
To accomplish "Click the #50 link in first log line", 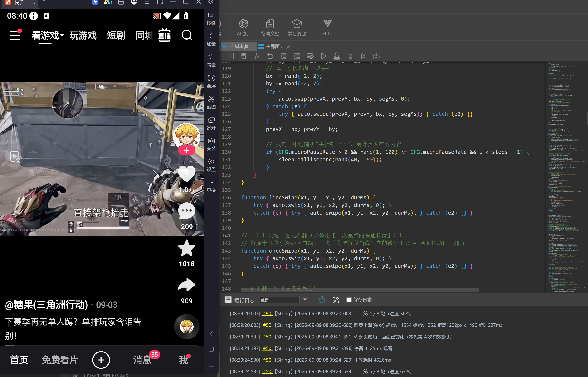I will tap(267, 314).
